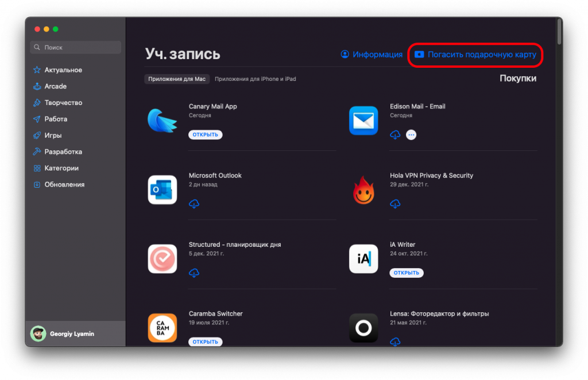Click the Работа paper plane icon
The image size is (588, 380).
37,119
